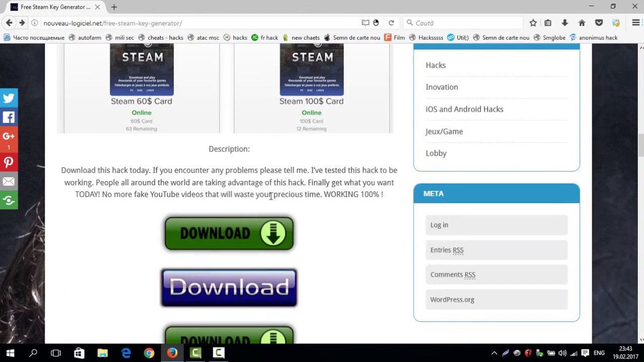
Task: Go to the Home page icon
Action: [582, 23]
